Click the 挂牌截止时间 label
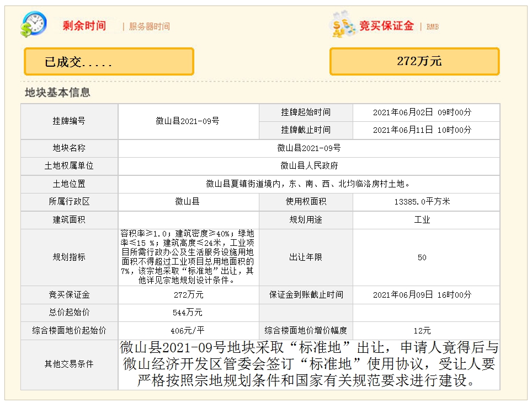The image size is (532, 403). (306, 130)
